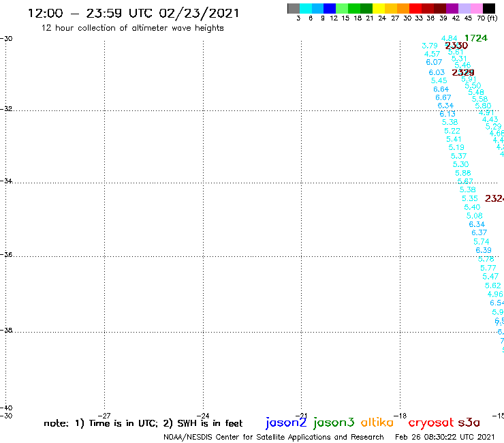Screen dimensions: 504x443
Task: Click the dark red 2330 time label
Action: point(456,46)
